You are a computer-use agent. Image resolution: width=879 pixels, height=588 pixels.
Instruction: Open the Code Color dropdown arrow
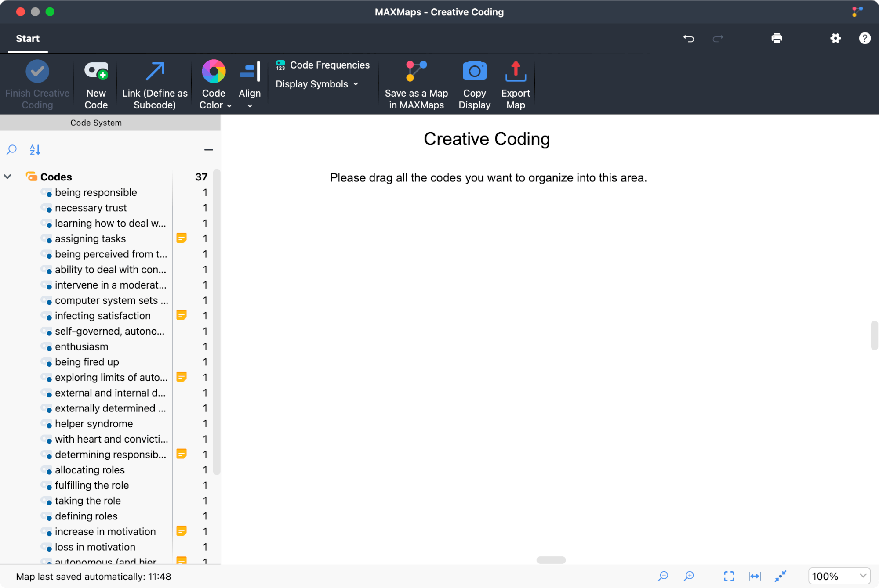[x=229, y=105]
